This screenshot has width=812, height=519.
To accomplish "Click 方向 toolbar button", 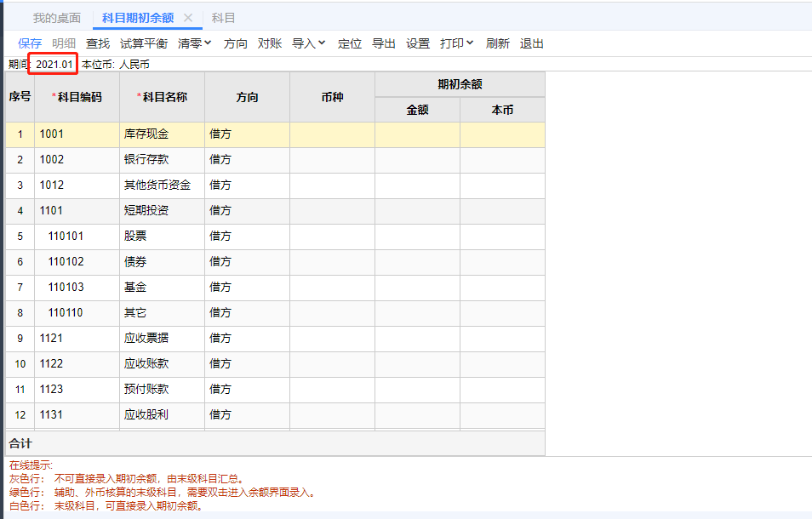I will [x=236, y=43].
